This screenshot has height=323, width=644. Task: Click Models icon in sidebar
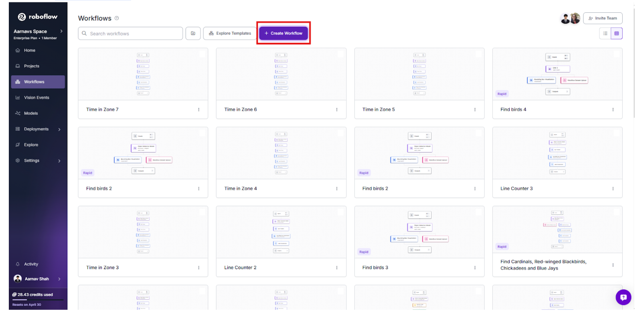18,113
